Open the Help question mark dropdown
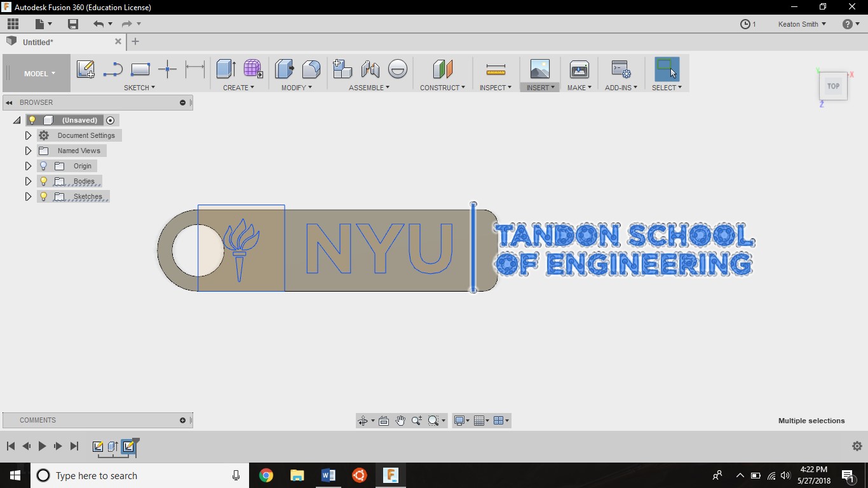Image resolution: width=868 pixels, height=488 pixels. (x=851, y=24)
